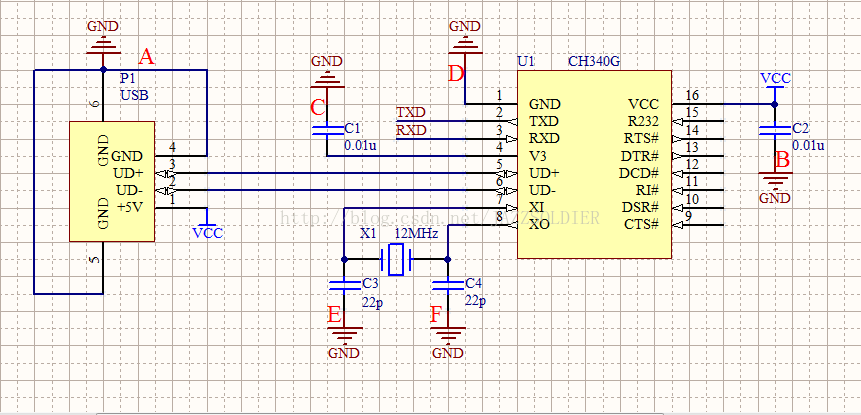Click the GND port wired to U1 pin 1
861x415 pixels.
point(465,38)
